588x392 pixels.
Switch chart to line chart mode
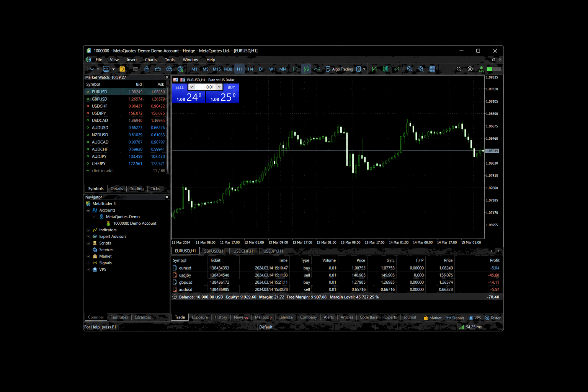point(317,69)
